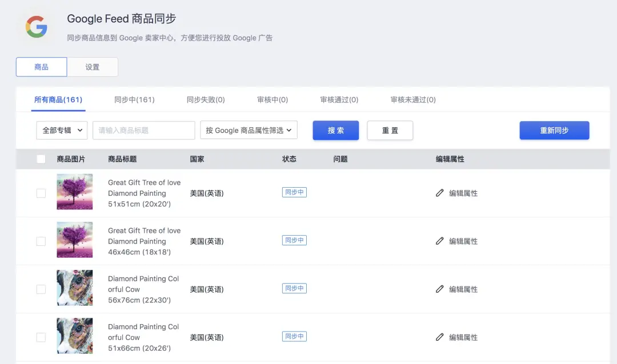Image resolution: width=617 pixels, height=364 pixels.
Task: Toggle the select-all checkbox in table header
Action: tap(41, 159)
